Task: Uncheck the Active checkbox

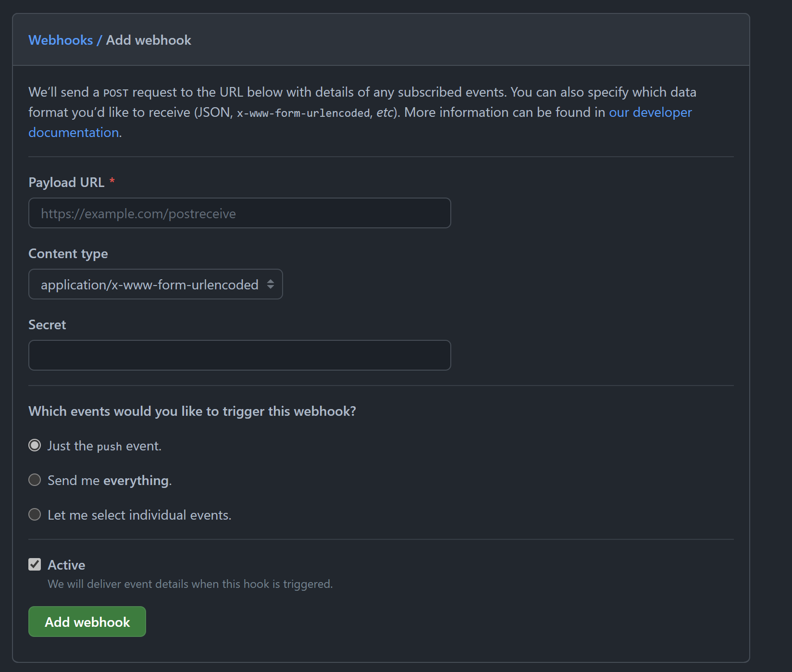Action: tap(35, 564)
